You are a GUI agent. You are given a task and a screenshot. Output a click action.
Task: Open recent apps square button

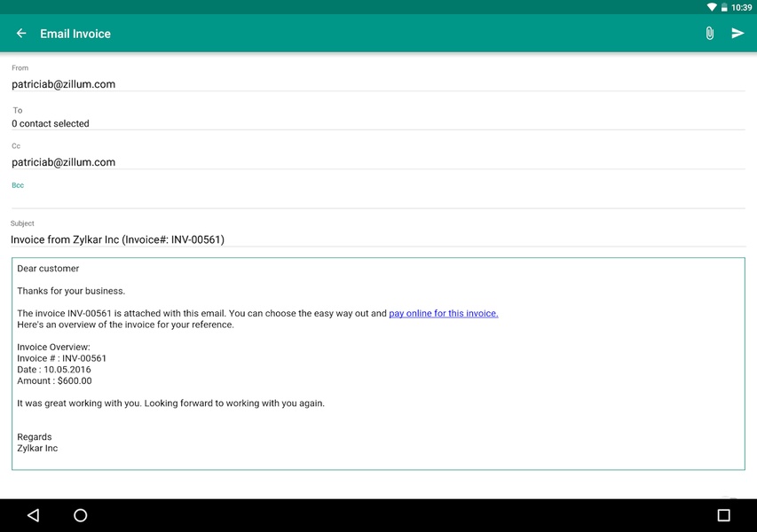(x=723, y=515)
